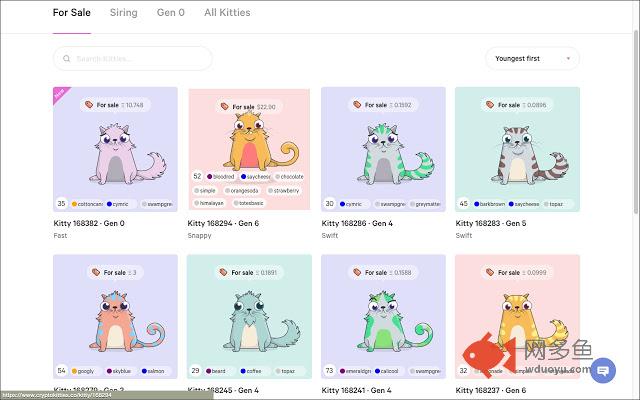Click the 54 badge on salmon kitty
640x400 pixels.
point(61,371)
